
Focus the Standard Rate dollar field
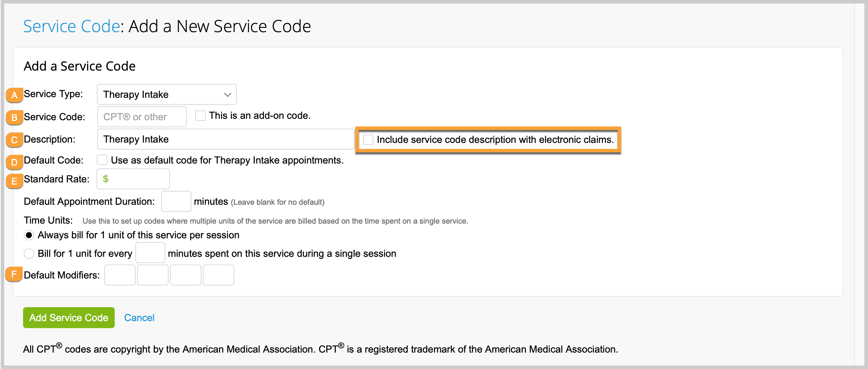pyautogui.click(x=133, y=179)
